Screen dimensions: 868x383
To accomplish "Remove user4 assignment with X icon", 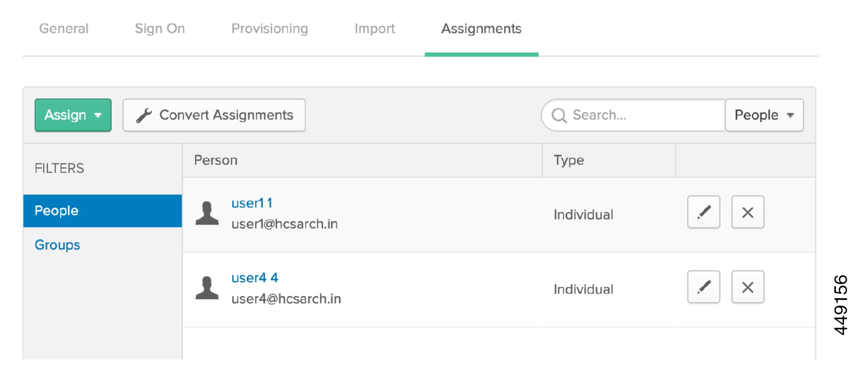I will tap(747, 287).
